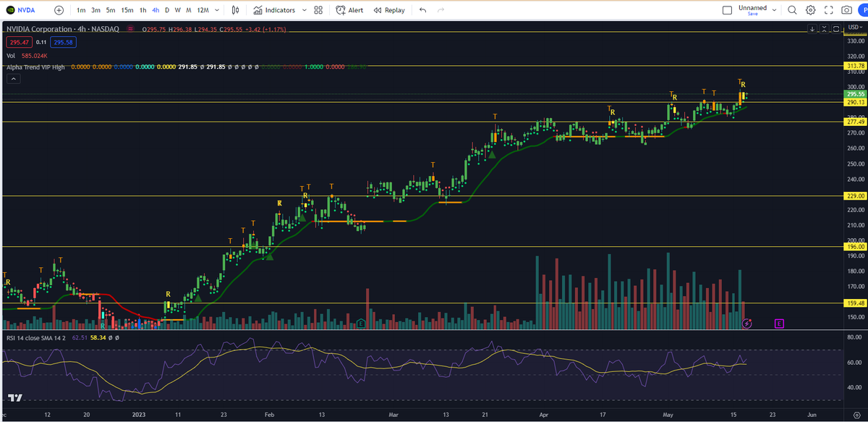
Task: Click the Alpha Trend VIP High indicator label
Action: click(x=35, y=67)
